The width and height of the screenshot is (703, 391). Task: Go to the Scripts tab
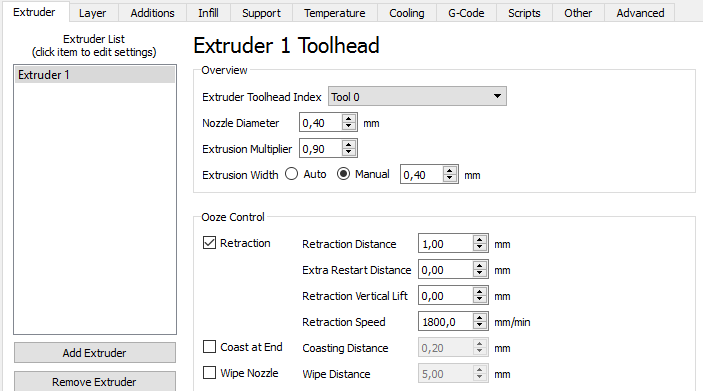(524, 13)
